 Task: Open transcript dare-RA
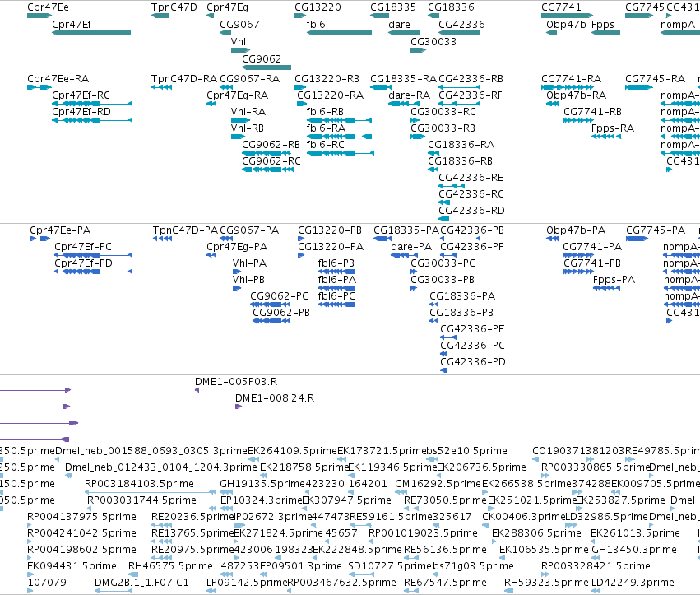pos(410,95)
